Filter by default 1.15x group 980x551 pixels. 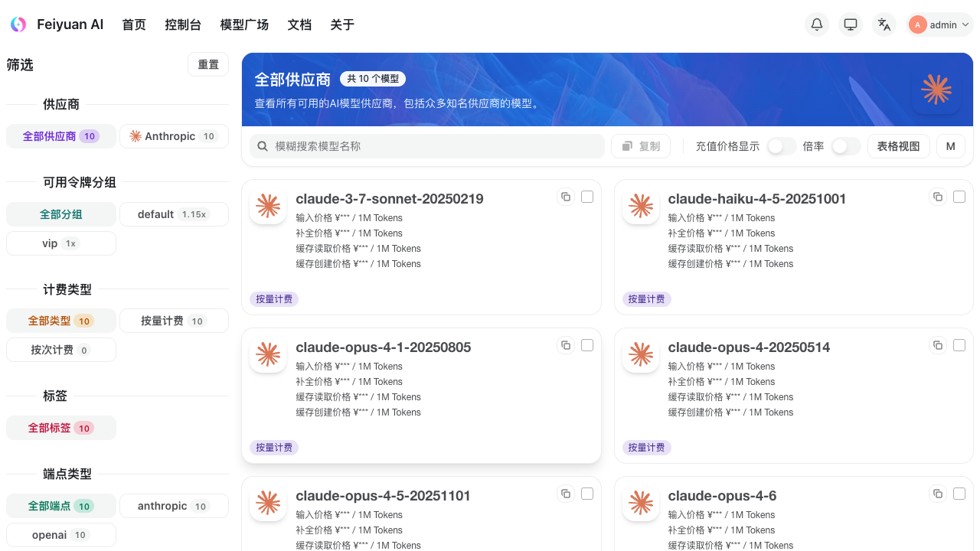pyautogui.click(x=174, y=214)
